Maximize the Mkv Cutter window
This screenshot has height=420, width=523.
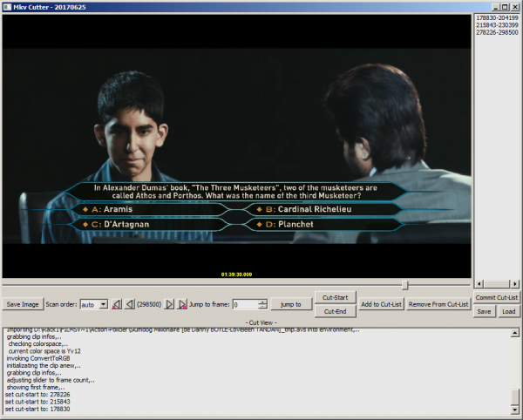[505, 7]
